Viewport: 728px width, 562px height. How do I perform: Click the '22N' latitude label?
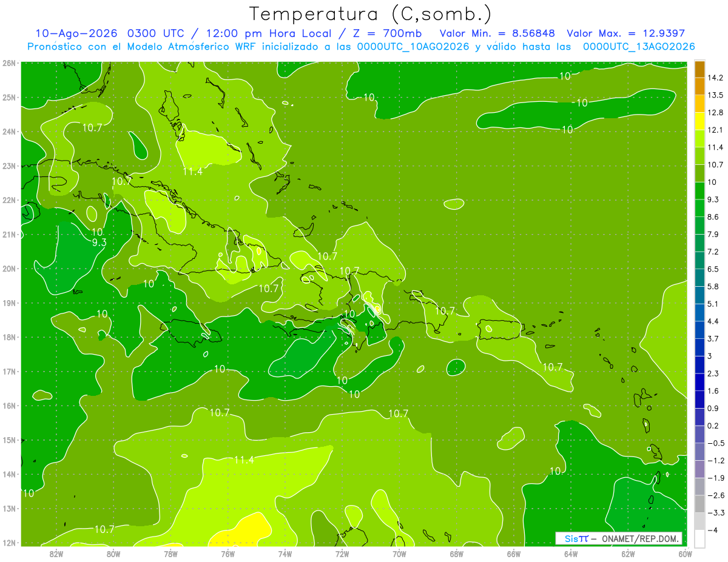[8, 200]
